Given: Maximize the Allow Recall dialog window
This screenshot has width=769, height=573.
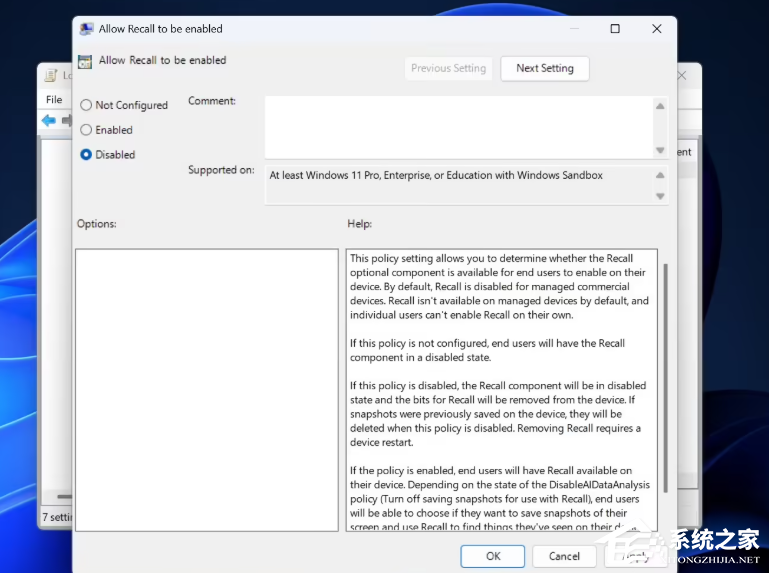Looking at the screenshot, I should pos(615,29).
